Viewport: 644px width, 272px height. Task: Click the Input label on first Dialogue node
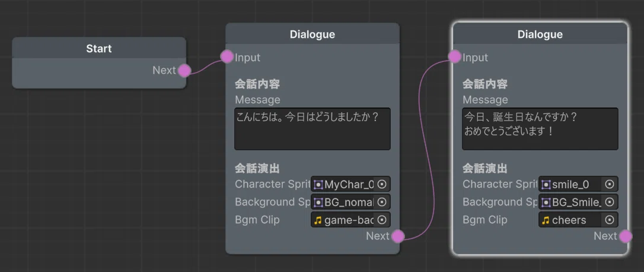(x=248, y=58)
